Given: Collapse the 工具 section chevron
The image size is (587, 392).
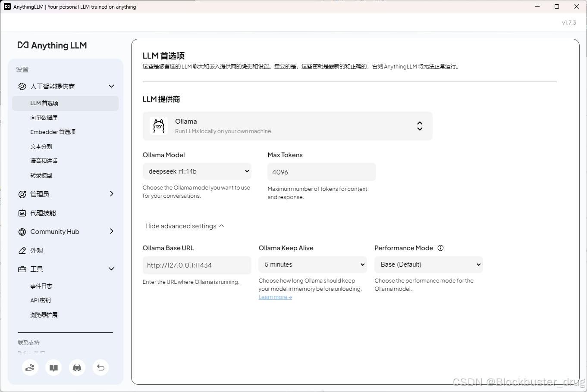Looking at the screenshot, I should point(111,269).
